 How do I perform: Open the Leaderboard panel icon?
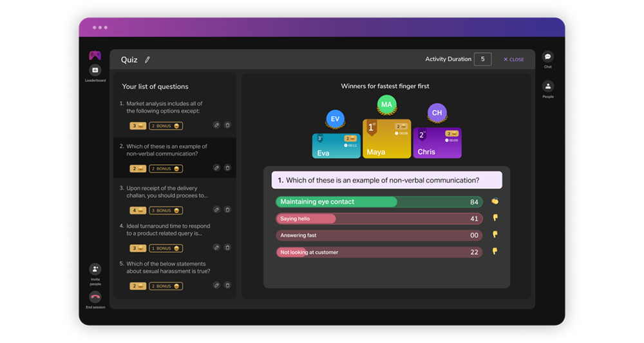click(95, 70)
